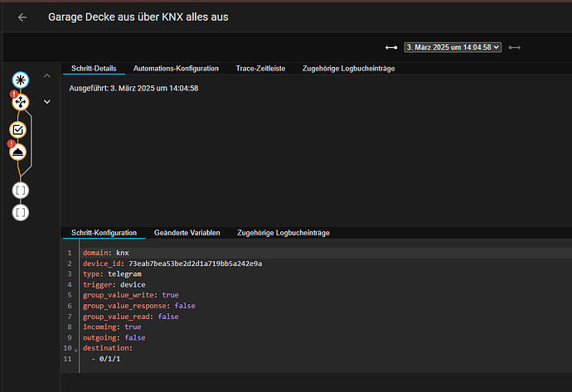
Task: Click the 'Ausgeführt: 3. März 2025' text
Action: tap(133, 88)
